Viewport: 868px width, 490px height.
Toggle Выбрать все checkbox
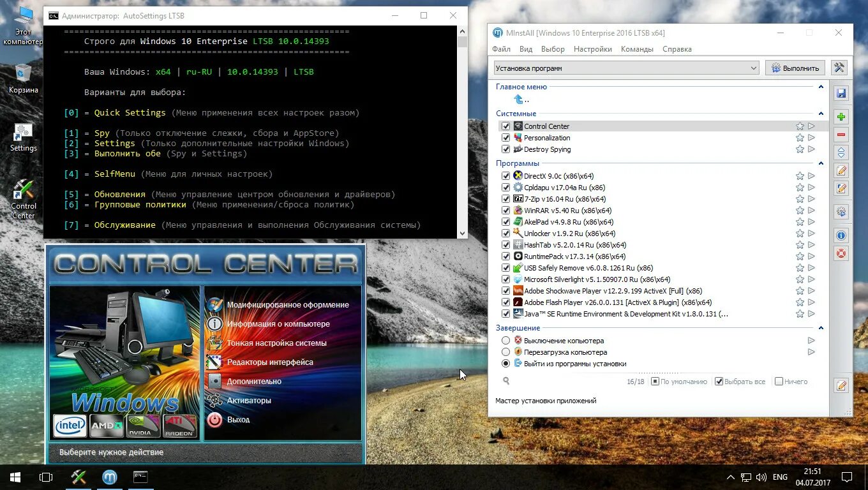pyautogui.click(x=719, y=382)
